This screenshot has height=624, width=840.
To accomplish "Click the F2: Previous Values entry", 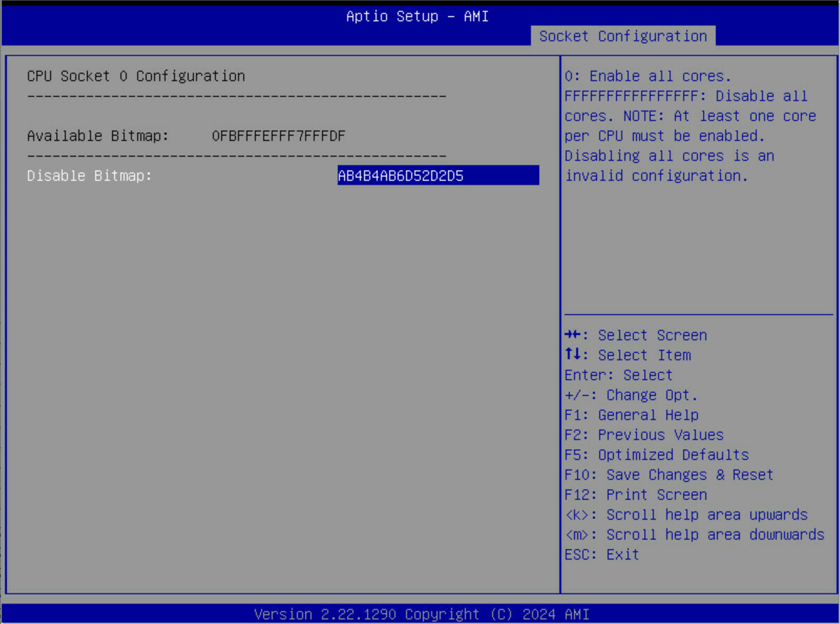I will point(643,435).
